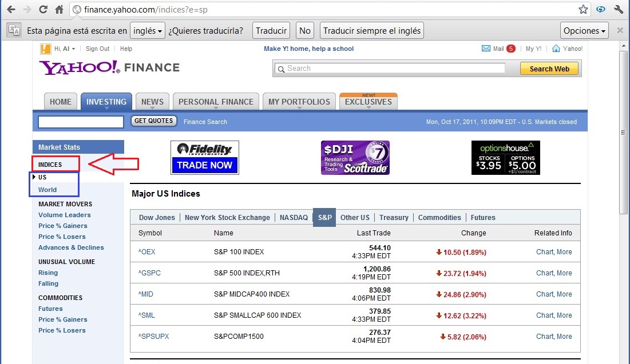Screen dimensions: 630x364
Task: Open the Scottrade $DJI ad
Action: pos(355,157)
